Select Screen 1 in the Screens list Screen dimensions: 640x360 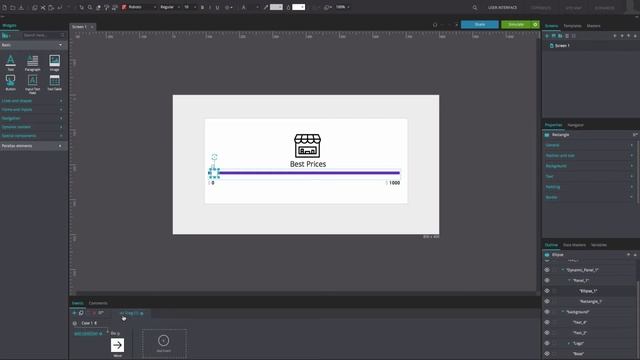[x=562, y=46]
